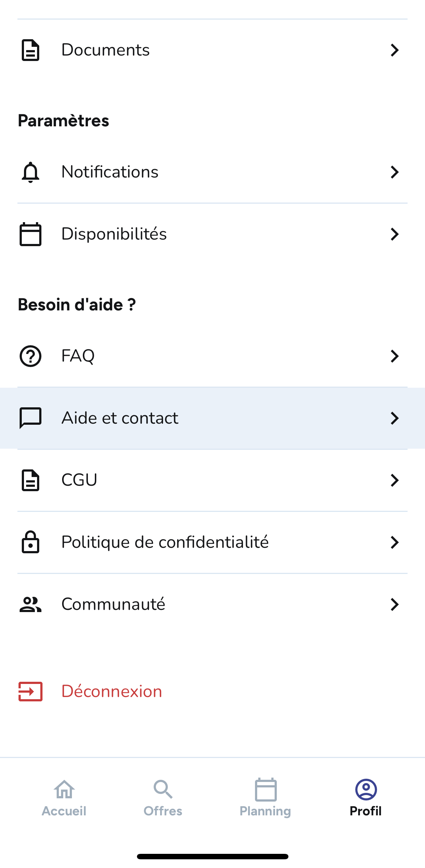This screenshot has width=425, height=868.
Task: Tap the Notifications bell icon
Action: pyautogui.click(x=31, y=172)
